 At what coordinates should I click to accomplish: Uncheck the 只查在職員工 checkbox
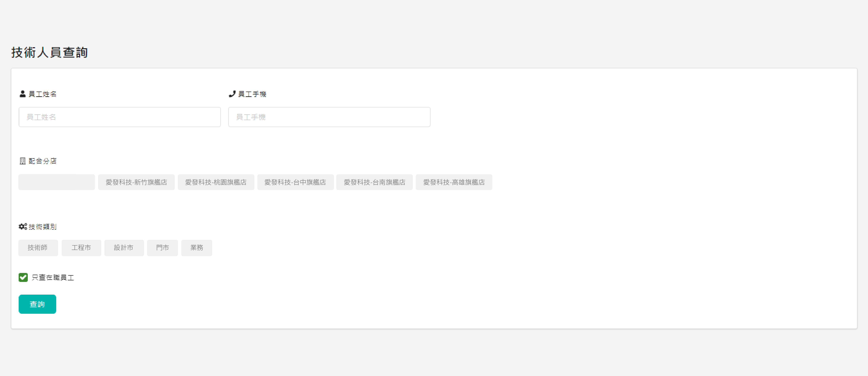23,277
